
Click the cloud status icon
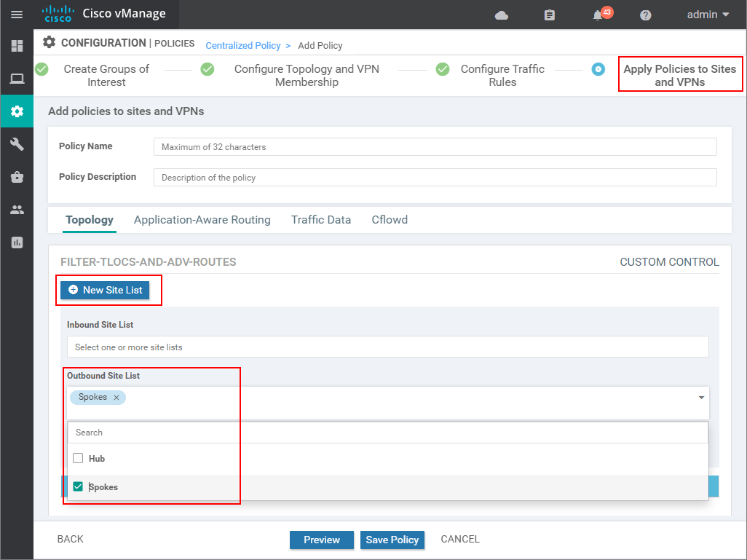[502, 14]
